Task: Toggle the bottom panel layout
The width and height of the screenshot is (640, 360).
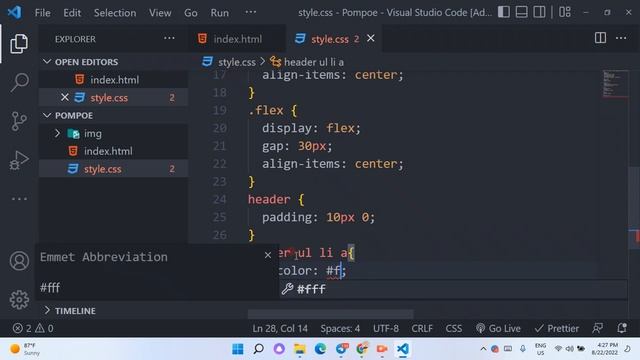Action: pyautogui.click(x=521, y=12)
